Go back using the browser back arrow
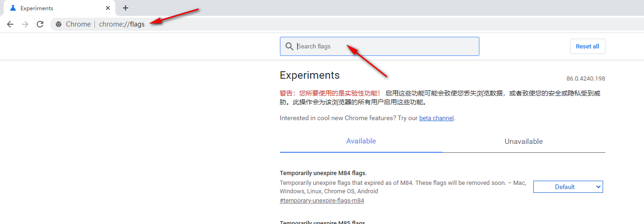The height and width of the screenshot is (224, 644). tap(10, 24)
